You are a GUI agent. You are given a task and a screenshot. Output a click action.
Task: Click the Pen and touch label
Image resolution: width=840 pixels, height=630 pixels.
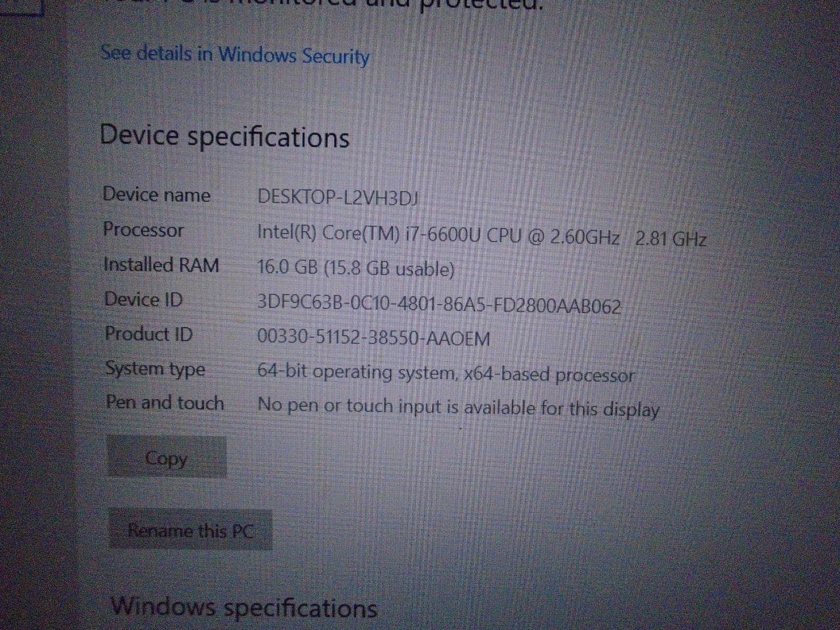tap(165, 402)
